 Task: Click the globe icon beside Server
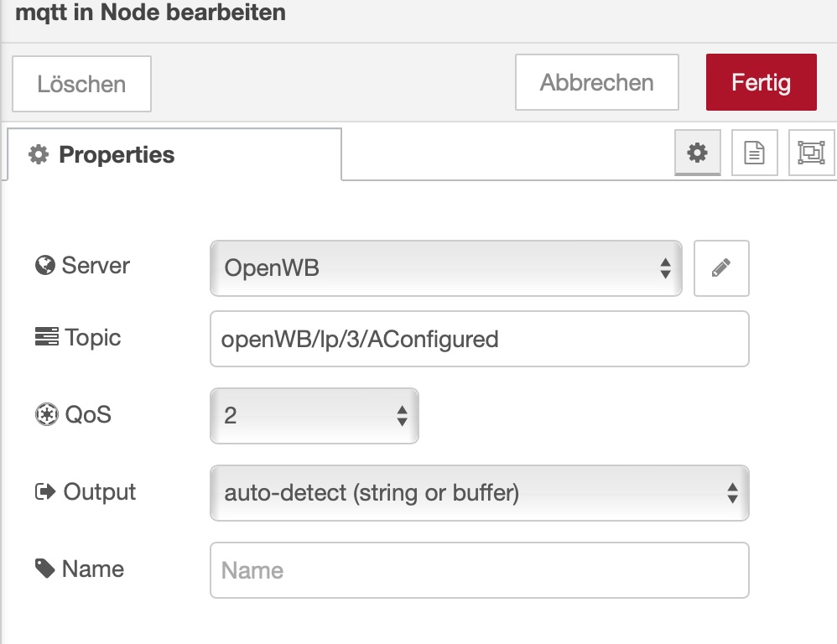click(x=44, y=266)
